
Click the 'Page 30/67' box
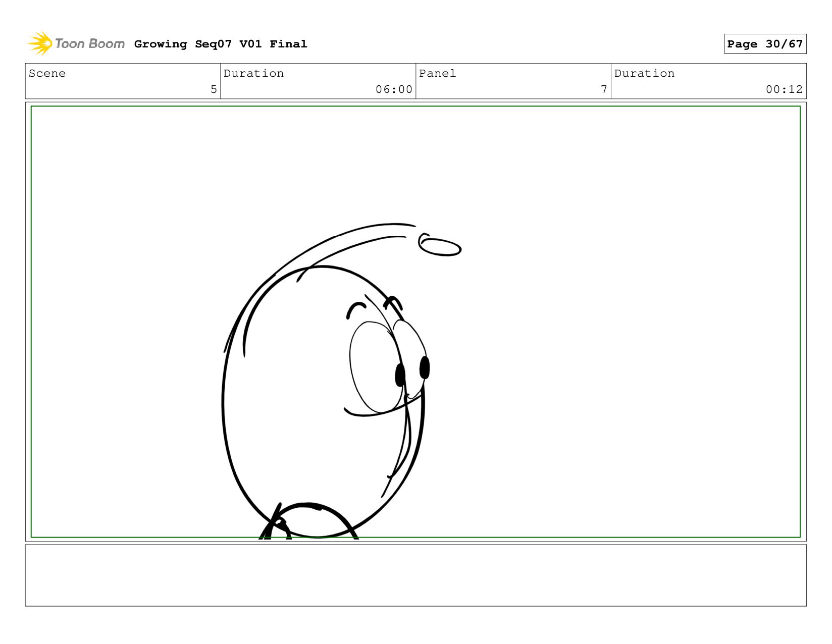[x=765, y=44]
